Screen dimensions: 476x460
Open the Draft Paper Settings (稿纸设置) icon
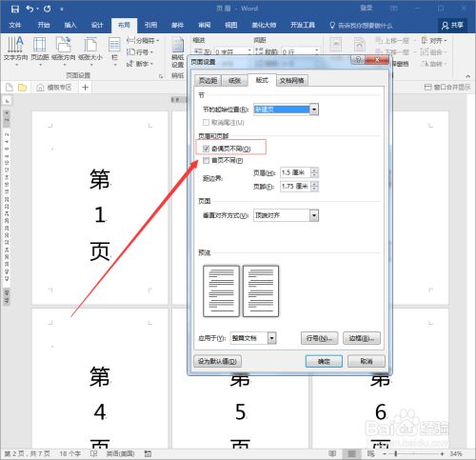coord(178,52)
